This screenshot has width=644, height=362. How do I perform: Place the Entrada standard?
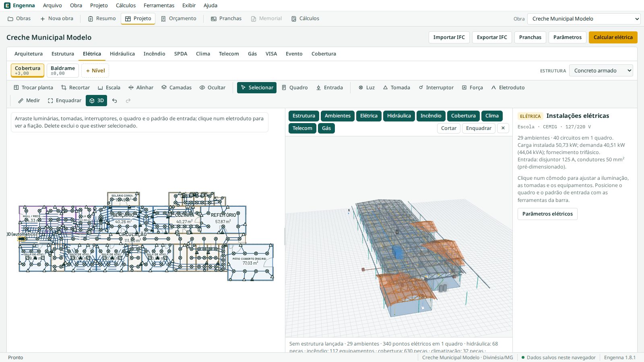pos(330,88)
